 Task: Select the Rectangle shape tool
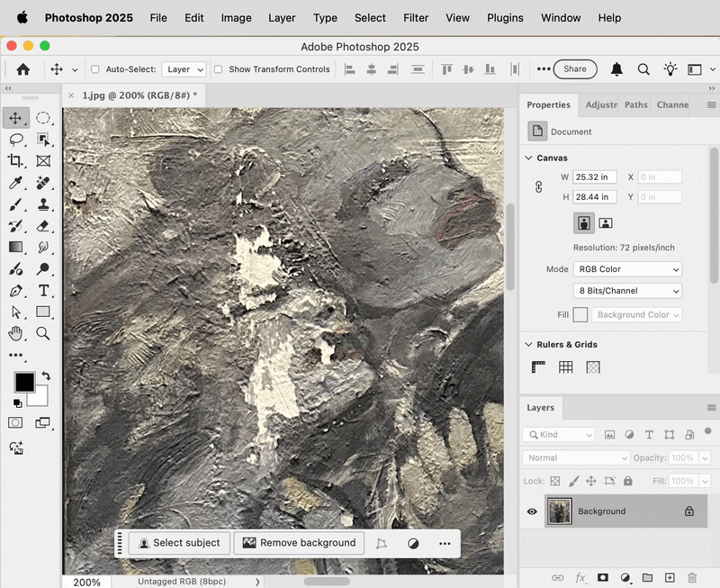tap(43, 312)
